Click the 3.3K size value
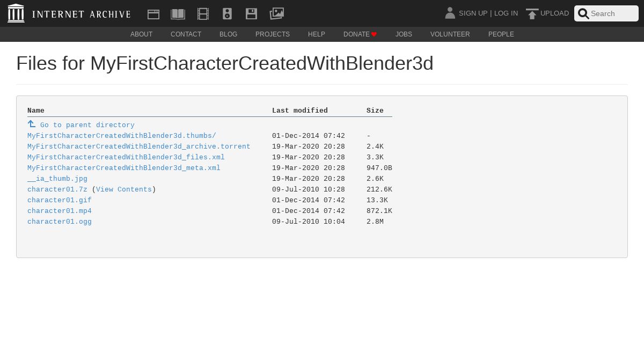 (375, 157)
